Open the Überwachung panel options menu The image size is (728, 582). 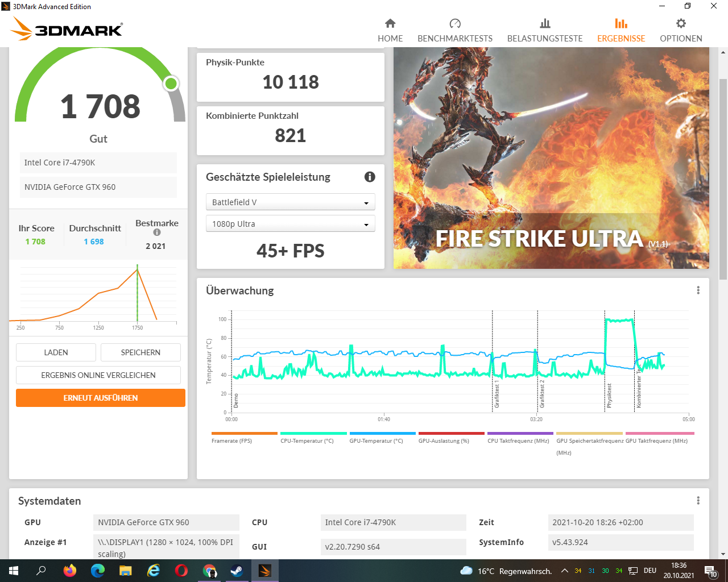tap(698, 290)
